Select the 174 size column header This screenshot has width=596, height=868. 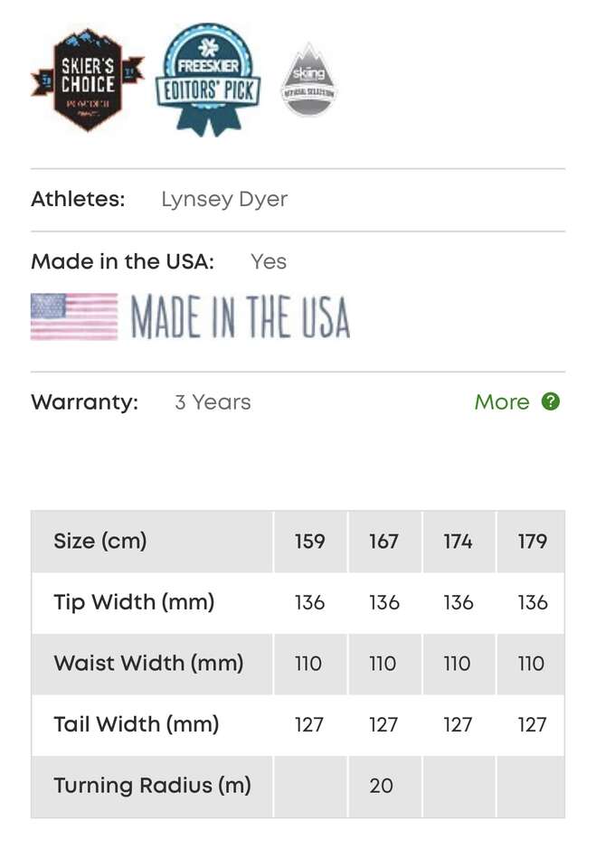[x=458, y=542]
